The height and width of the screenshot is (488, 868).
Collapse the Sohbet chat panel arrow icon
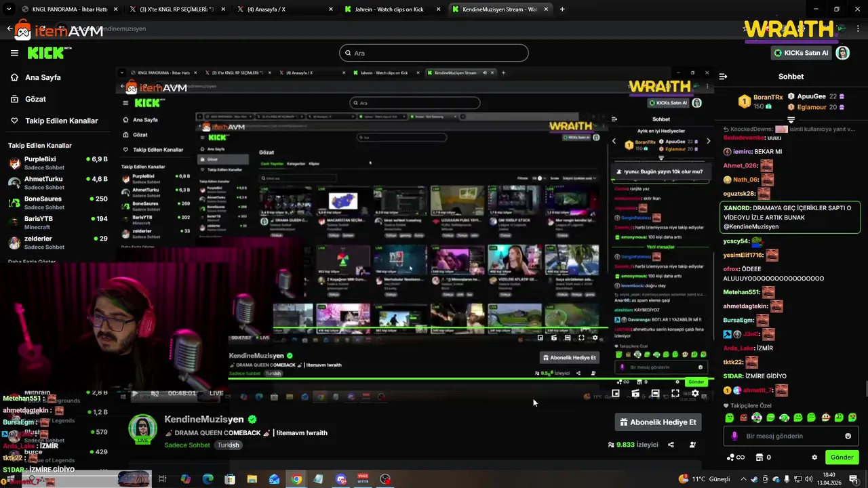click(x=723, y=77)
